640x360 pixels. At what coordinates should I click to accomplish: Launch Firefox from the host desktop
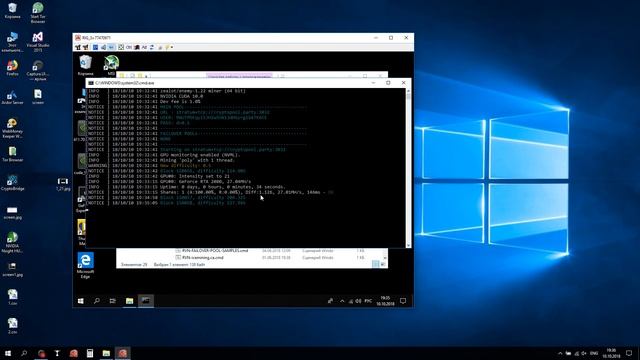12,68
